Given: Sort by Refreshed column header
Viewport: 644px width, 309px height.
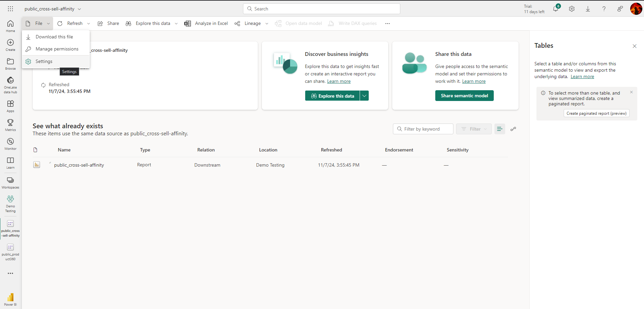Looking at the screenshot, I should (331, 150).
